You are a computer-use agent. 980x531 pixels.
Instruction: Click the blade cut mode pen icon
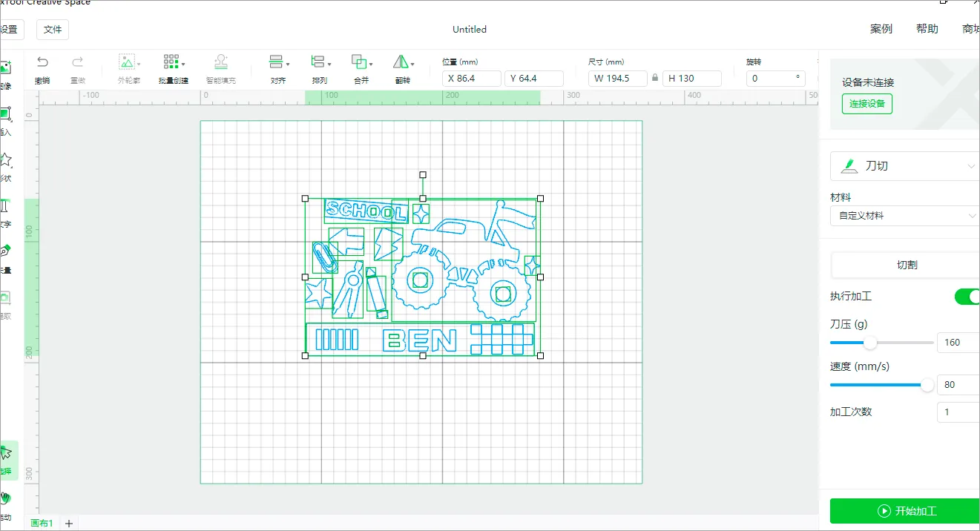click(x=849, y=166)
